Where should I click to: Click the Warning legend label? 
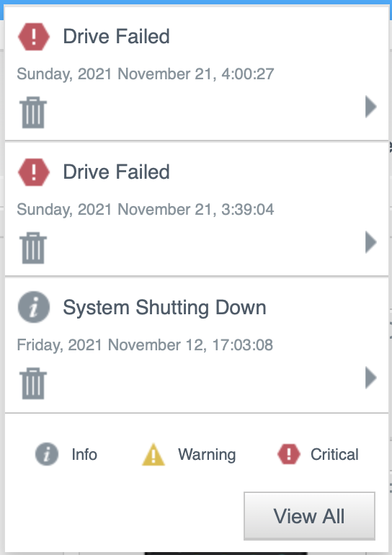point(207,455)
